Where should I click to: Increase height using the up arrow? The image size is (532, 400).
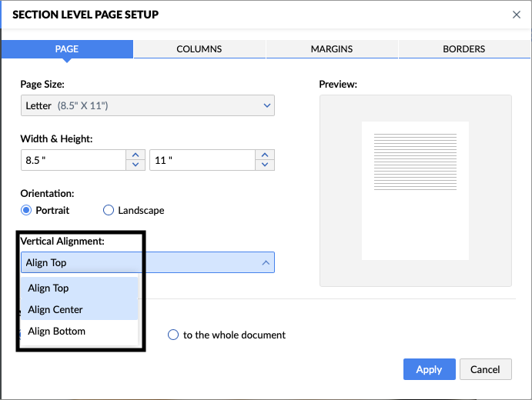[x=265, y=155]
